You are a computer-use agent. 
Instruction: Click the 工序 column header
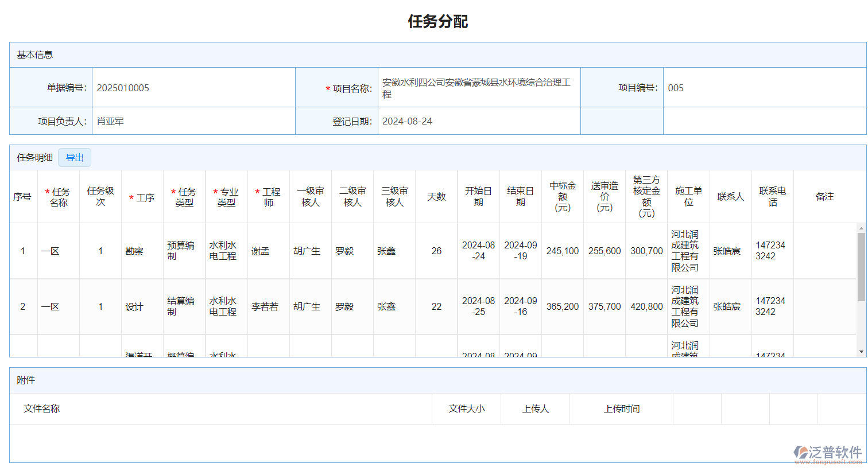(x=142, y=197)
